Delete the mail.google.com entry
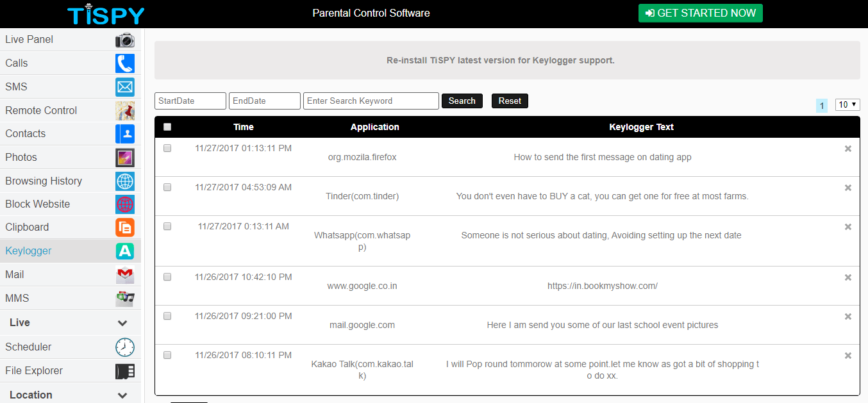The width and height of the screenshot is (868, 403). [848, 317]
